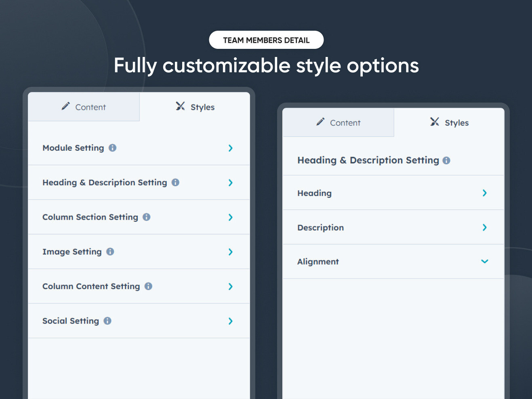Viewport: 532px width, 399px height.
Task: Click the pencil icon on the Content tab
Action: tap(65, 106)
